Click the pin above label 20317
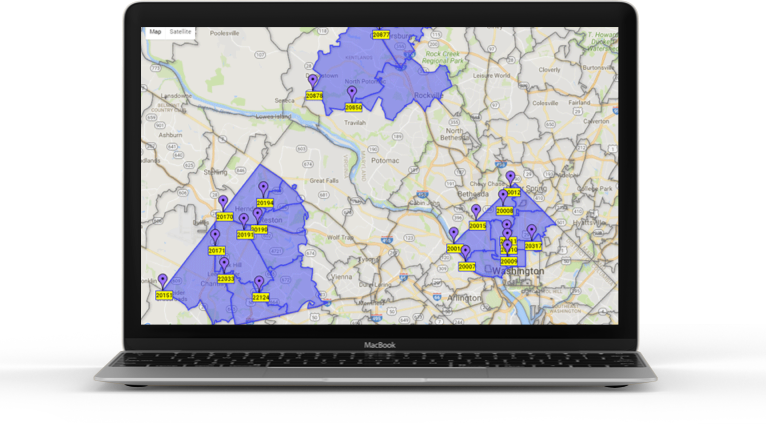Screen dimensions: 766x424 (x=532, y=232)
